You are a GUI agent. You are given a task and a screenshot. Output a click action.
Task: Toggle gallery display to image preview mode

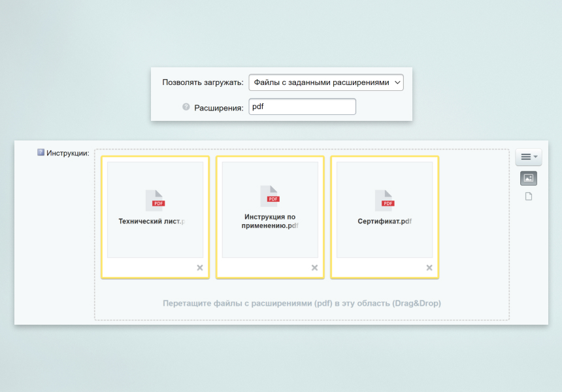(528, 178)
